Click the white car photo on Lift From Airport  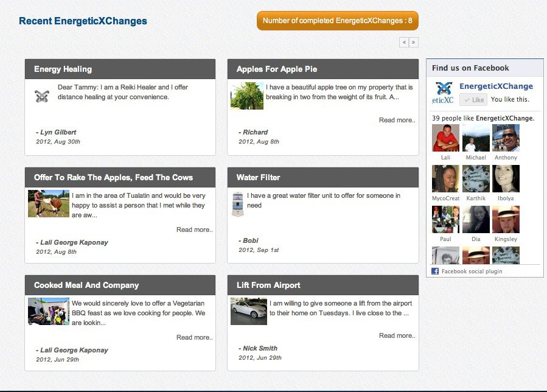(248, 310)
